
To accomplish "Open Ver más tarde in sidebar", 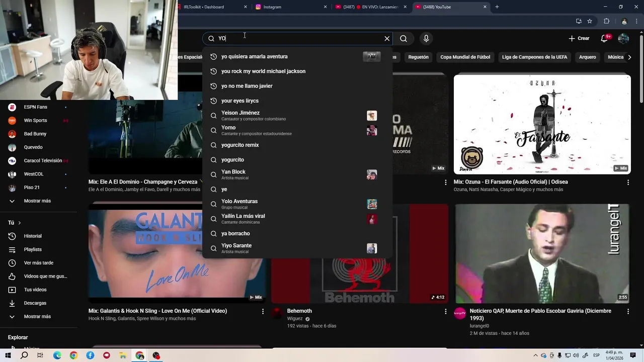I will point(38,263).
